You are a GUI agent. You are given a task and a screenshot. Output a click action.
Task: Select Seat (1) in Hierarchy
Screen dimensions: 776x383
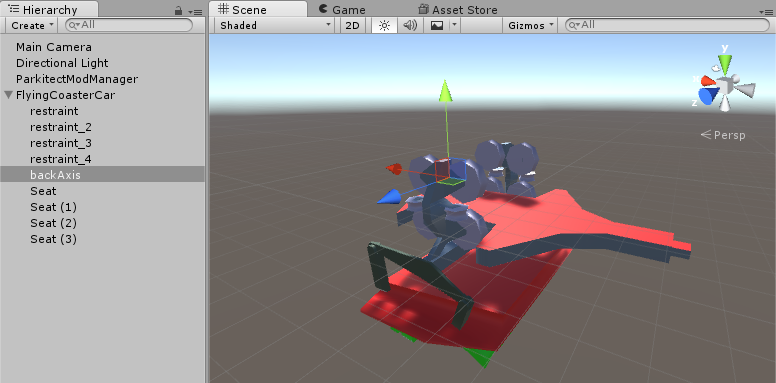[x=53, y=207]
